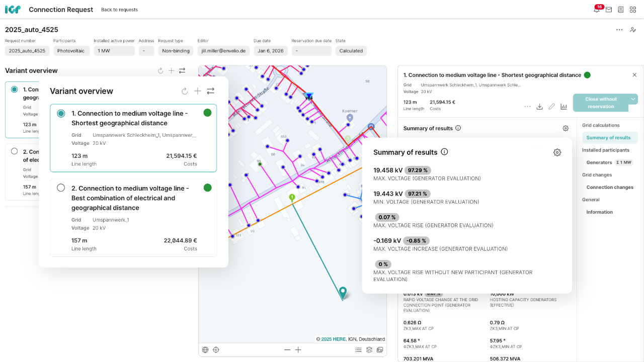Open the bar chart icon in variant panel
This screenshot has width=644, height=362.
563,107
